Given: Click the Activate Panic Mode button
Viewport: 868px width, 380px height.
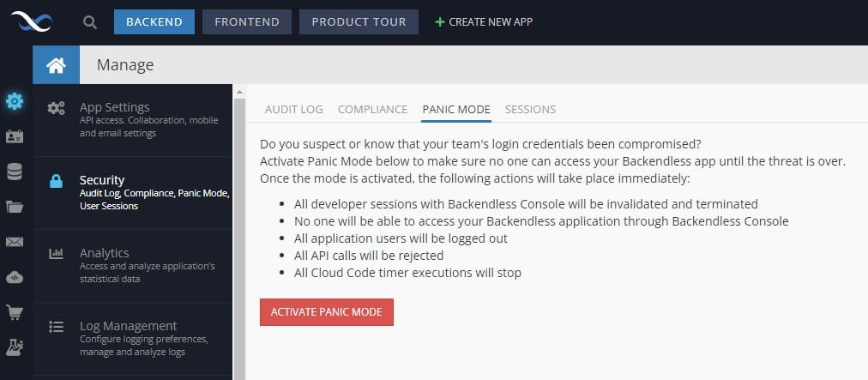Looking at the screenshot, I should point(327,312).
